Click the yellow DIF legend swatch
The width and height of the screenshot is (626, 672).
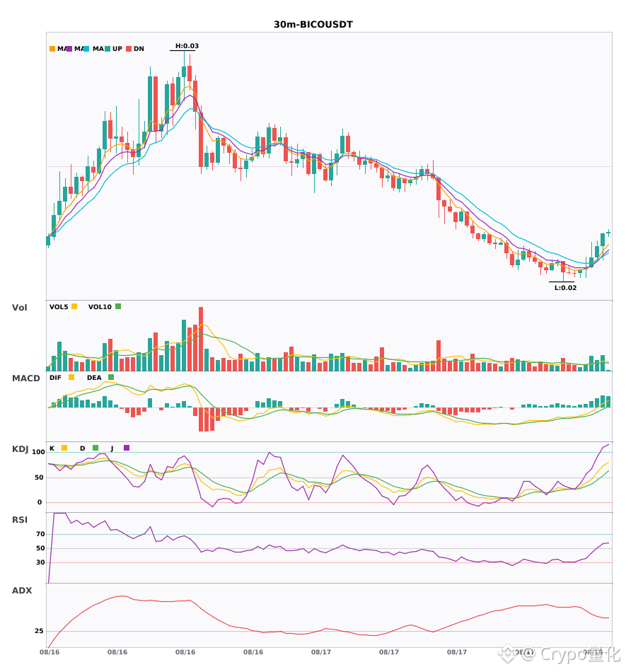pyautogui.click(x=71, y=377)
